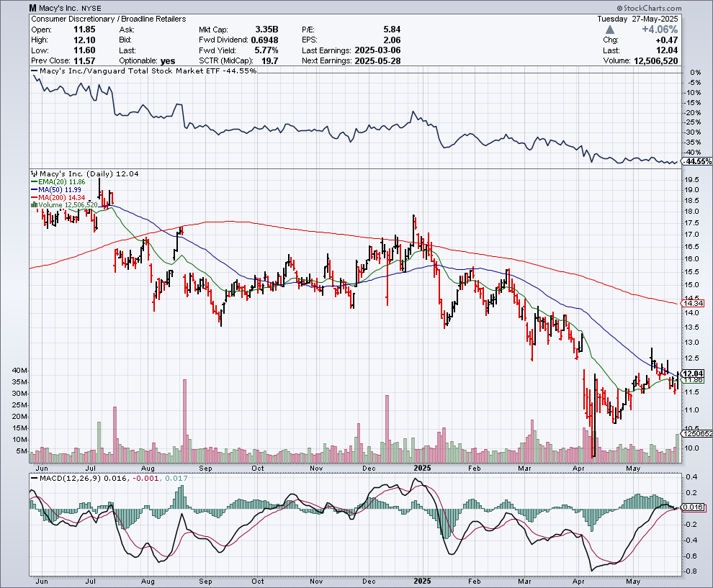Click the header Volume value 12,506,520

pyautogui.click(x=655, y=61)
